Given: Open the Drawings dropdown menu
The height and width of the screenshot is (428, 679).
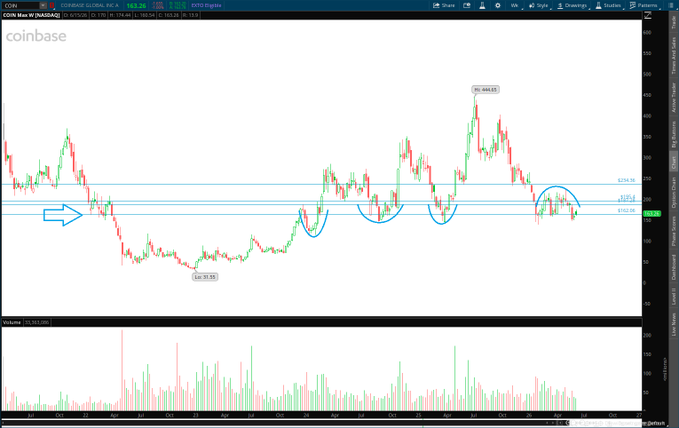Looking at the screenshot, I should tap(572, 5).
